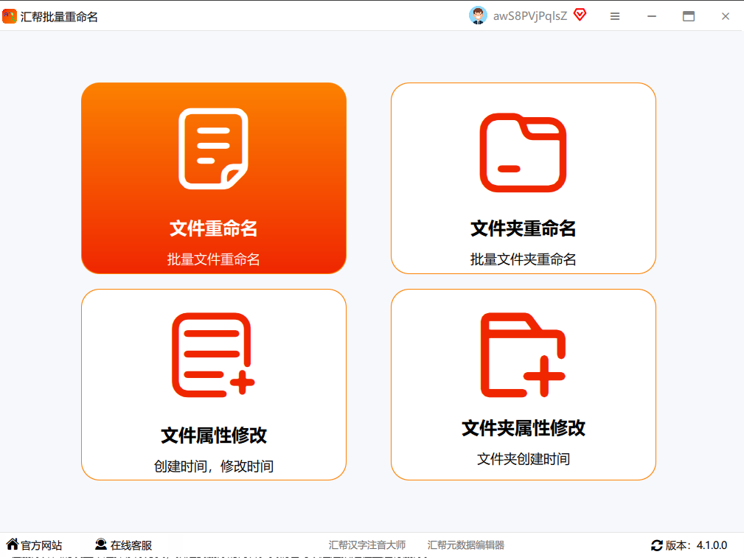744x560 pixels.
Task: Click the 汇帮批量重命名 app logo icon
Action: pos(10,16)
